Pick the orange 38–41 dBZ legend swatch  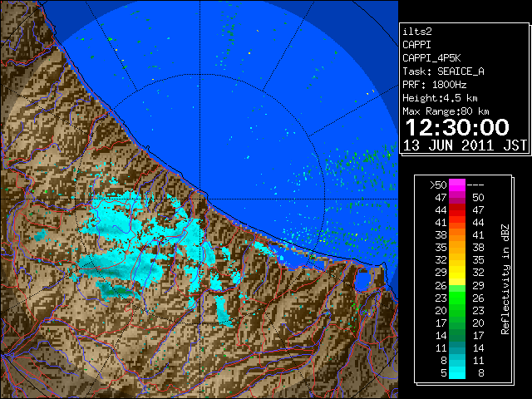click(x=457, y=235)
